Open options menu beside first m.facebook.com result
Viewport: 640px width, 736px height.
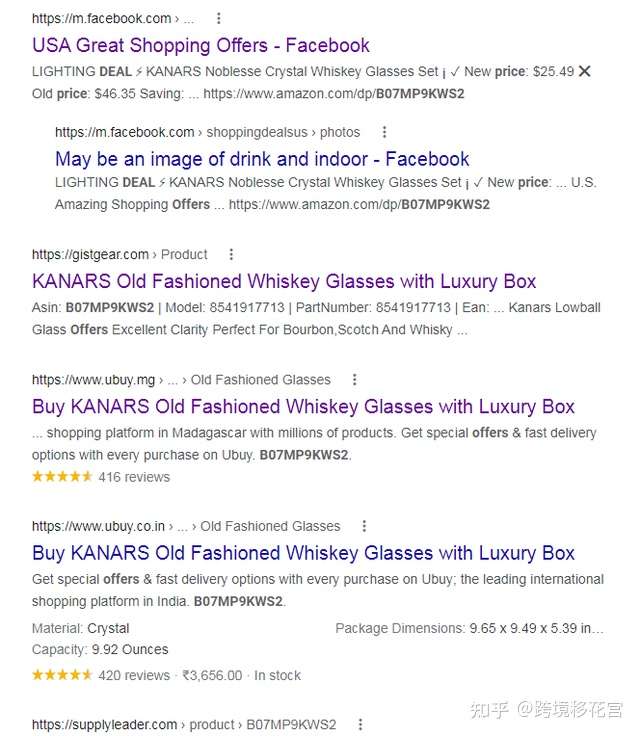(218, 18)
